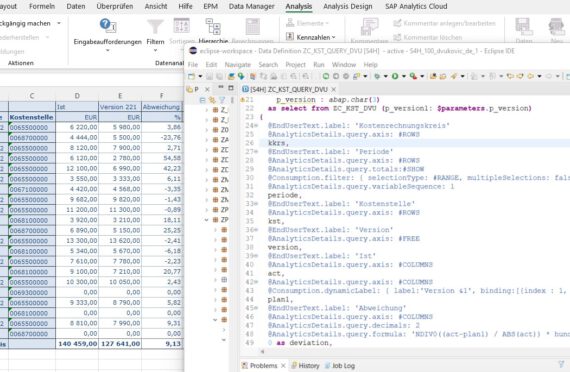Click Kommentar anlegen/bearbeiten
The height and width of the screenshot is (372, 570).
coord(444,23)
